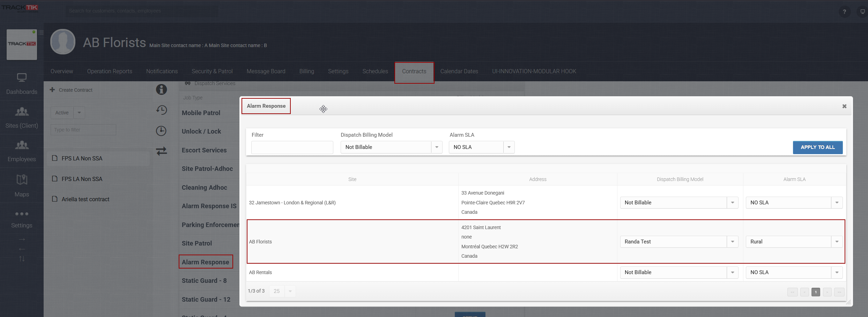Select Static Guard - 8 job type
The width and height of the screenshot is (868, 317).
pyautogui.click(x=204, y=280)
